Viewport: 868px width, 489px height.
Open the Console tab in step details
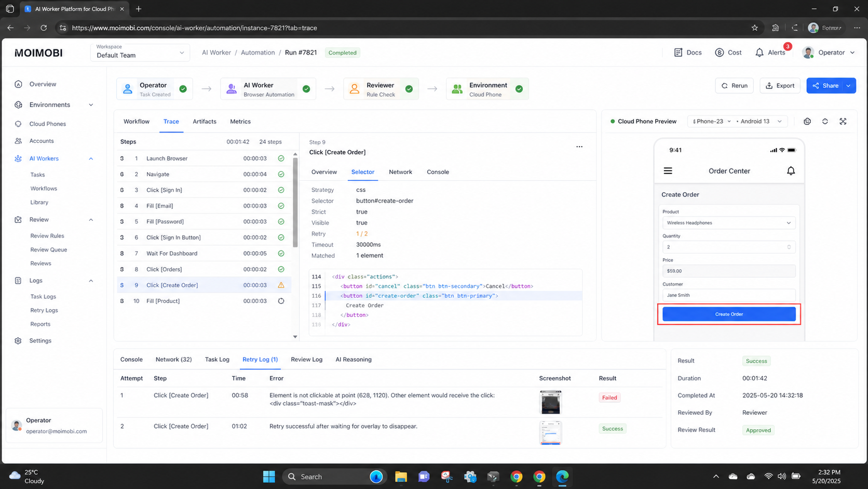pos(438,172)
